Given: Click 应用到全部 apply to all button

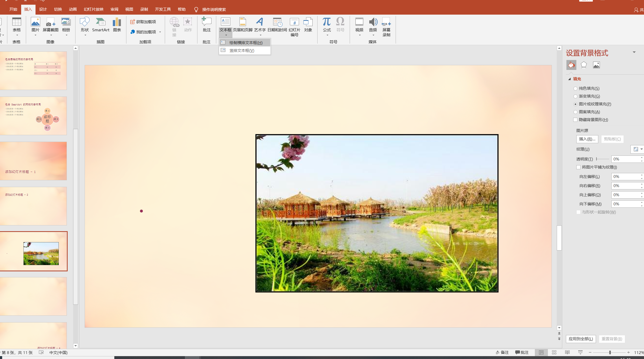Looking at the screenshot, I should pyautogui.click(x=581, y=339).
